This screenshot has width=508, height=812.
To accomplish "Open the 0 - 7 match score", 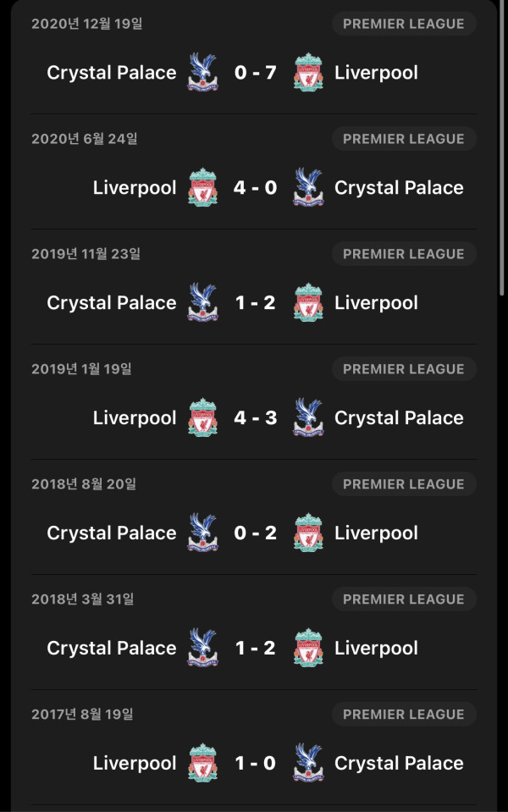I will (256, 72).
